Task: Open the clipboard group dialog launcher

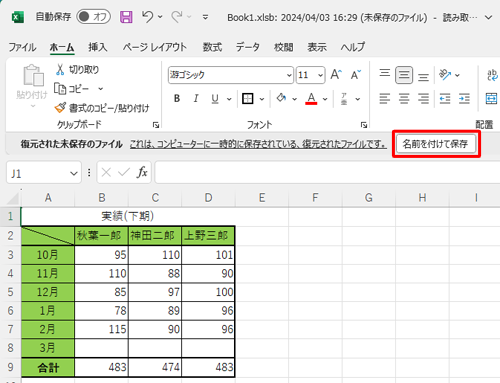Action: coord(156,125)
